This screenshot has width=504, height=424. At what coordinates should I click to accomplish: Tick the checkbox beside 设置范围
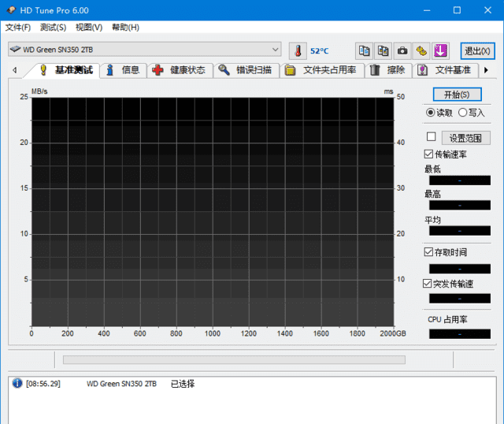pyautogui.click(x=431, y=136)
